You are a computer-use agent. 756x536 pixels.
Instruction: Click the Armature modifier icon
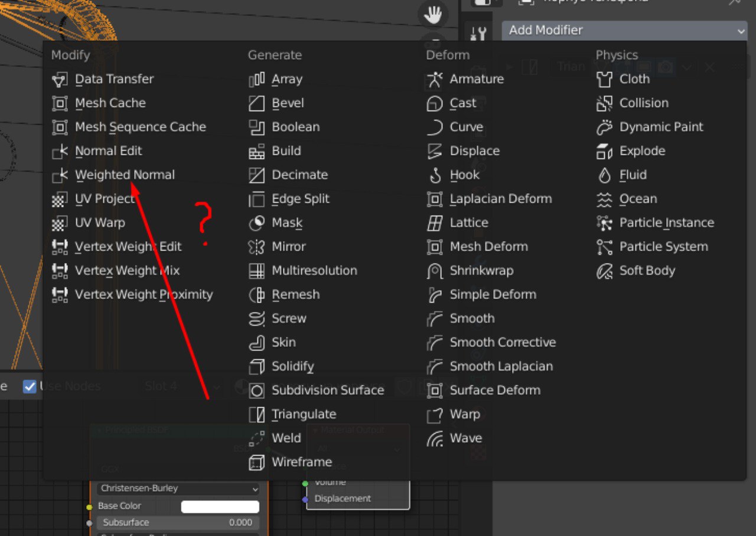(435, 79)
